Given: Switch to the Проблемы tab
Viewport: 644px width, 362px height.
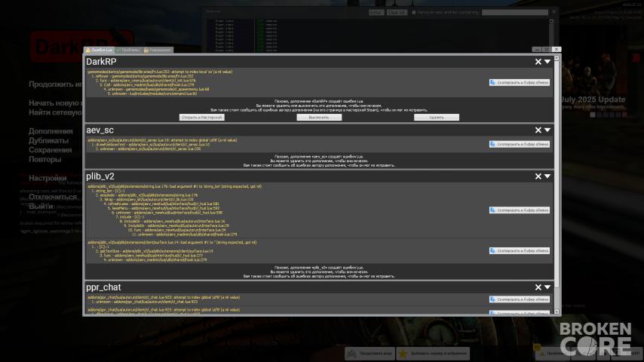Looking at the screenshot, I should click(128, 50).
